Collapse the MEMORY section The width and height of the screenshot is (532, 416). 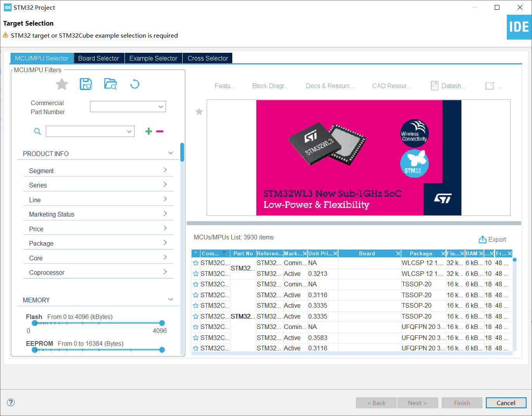(x=171, y=299)
